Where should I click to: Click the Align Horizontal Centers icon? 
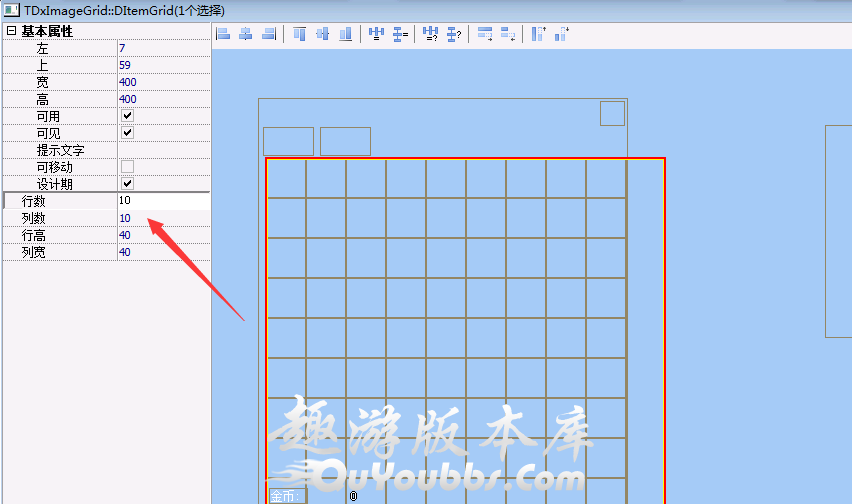point(246,34)
